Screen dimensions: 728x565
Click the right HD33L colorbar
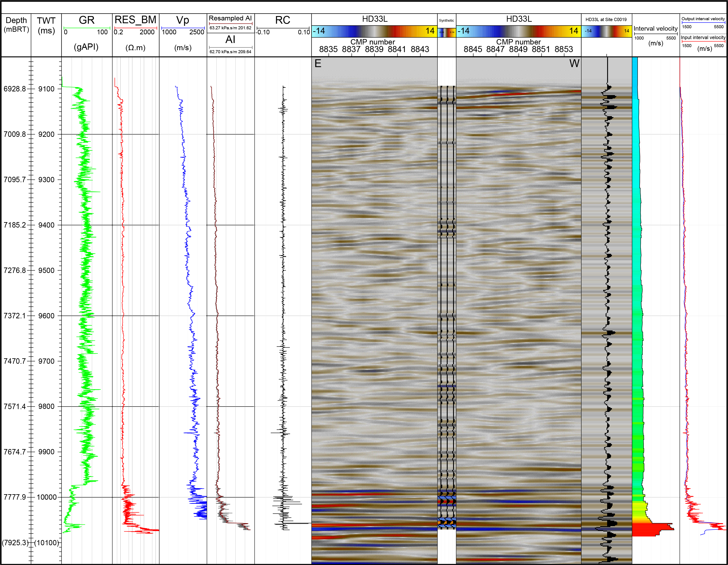[518, 31]
